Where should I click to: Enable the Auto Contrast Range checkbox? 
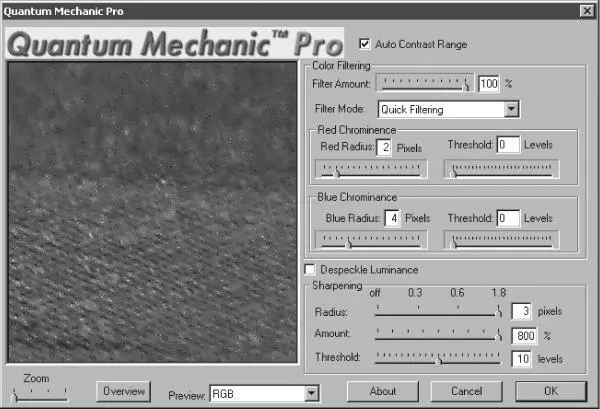(x=364, y=44)
